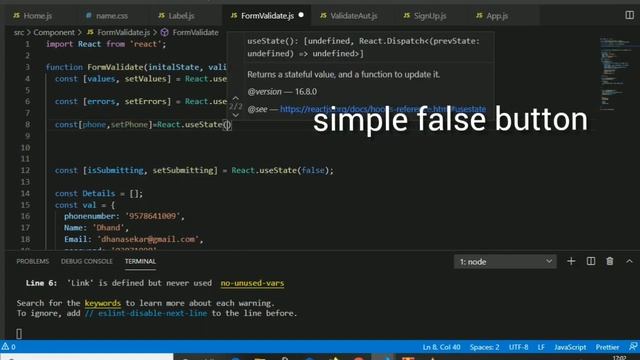This screenshot has height=360, width=640.
Task: Click the 'const val' declaration on line 15
Action: coord(76,205)
